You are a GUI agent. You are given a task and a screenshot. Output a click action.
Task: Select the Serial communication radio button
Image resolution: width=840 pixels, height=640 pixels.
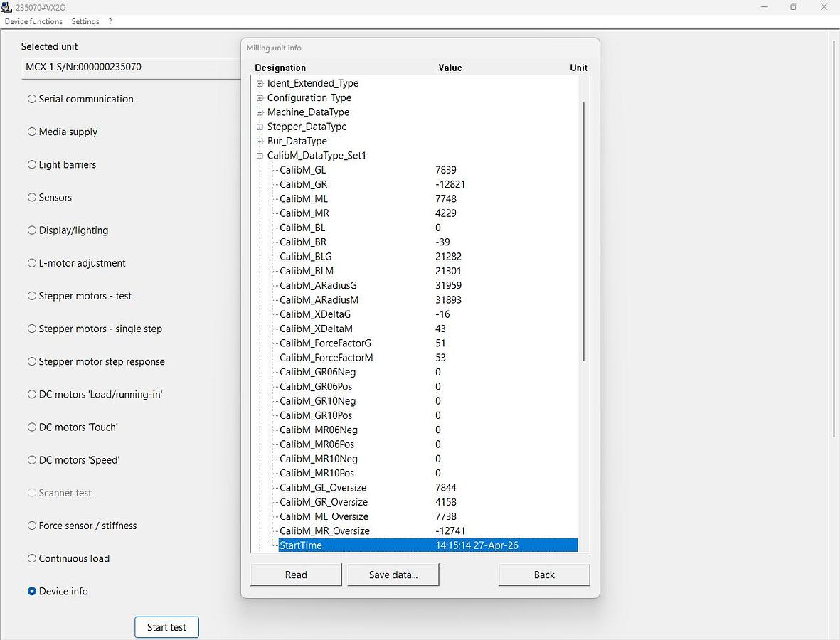(32, 99)
